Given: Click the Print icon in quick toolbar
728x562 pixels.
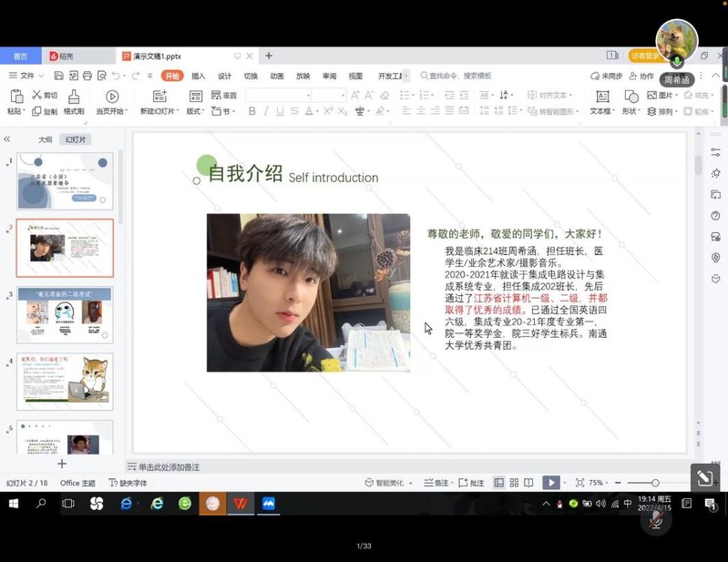Looking at the screenshot, I should [x=87, y=76].
